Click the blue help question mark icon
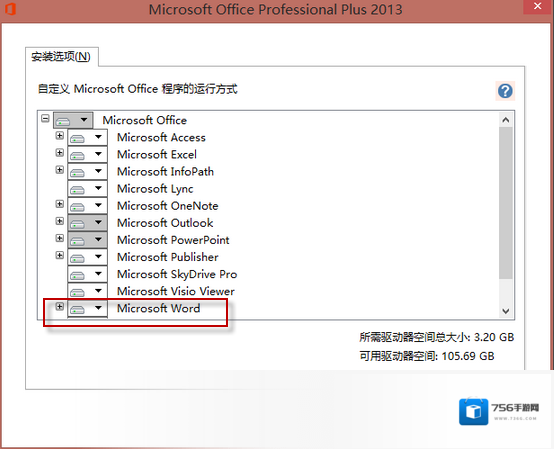Image resolution: width=554 pixels, height=449 pixels. (505, 91)
